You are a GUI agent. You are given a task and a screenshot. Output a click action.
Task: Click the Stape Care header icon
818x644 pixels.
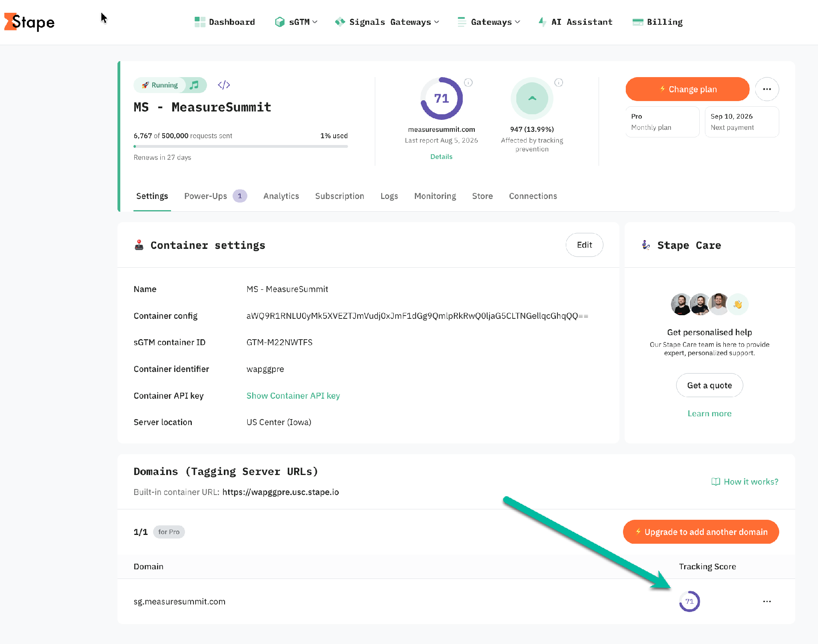(x=646, y=245)
